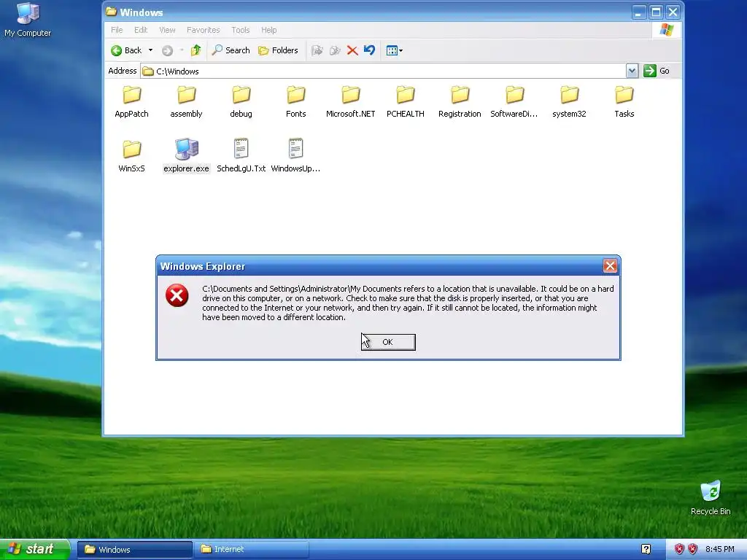
Task: Select the WinSxS folder
Action: [131, 157]
